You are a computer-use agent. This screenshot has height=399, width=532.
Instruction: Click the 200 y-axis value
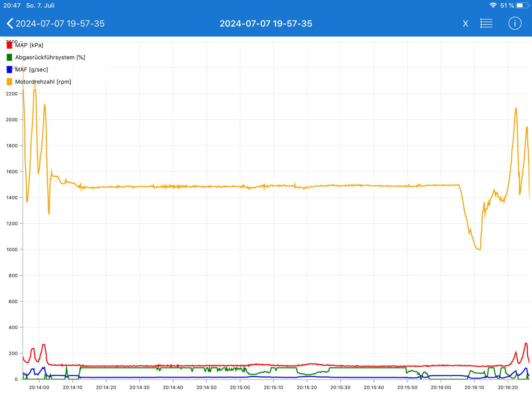(13, 354)
